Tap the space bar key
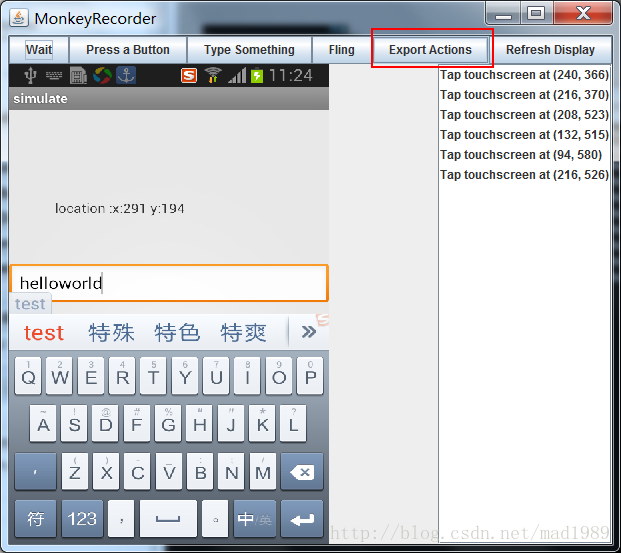Image resolution: width=621 pixels, height=553 pixels. [x=168, y=519]
